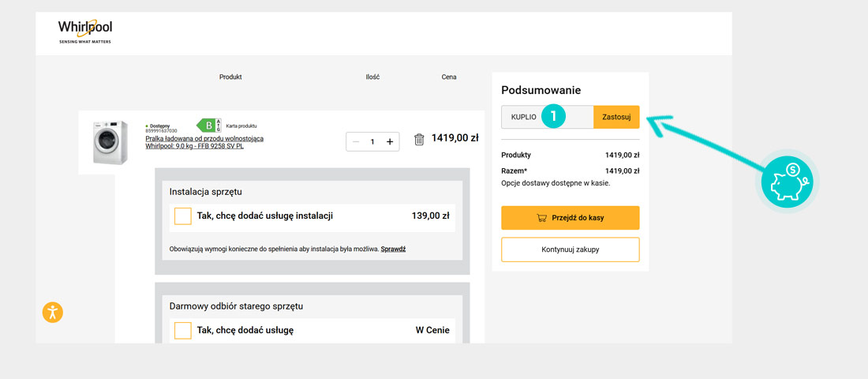
Task: Enable free old appliance pickup checkbox
Action: click(x=183, y=330)
